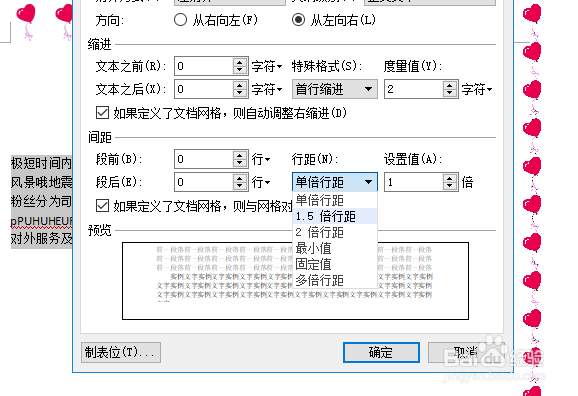The height and width of the screenshot is (396, 578).
Task: Open the unit dropdown next to 段前
Action: (x=261, y=160)
